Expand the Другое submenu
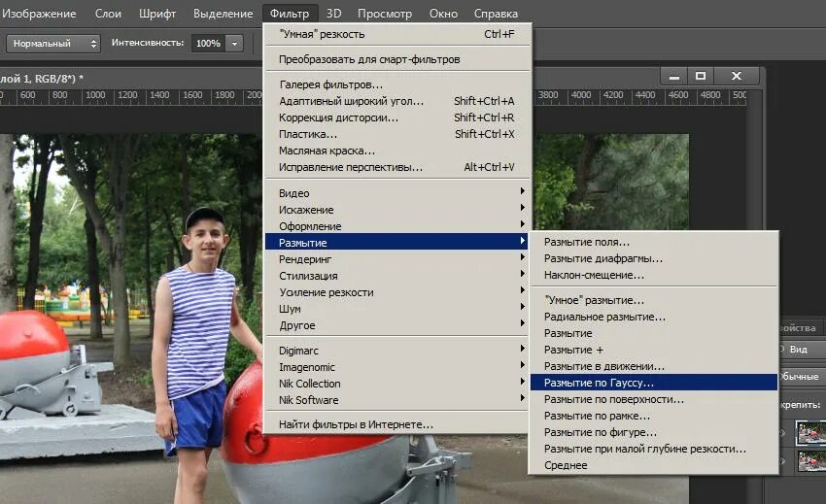 click(x=396, y=325)
